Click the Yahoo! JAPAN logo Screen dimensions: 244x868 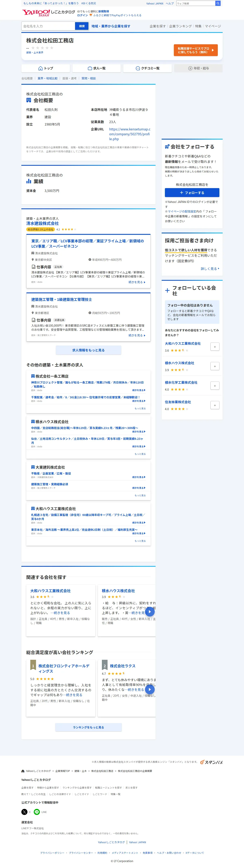coord(36,13)
